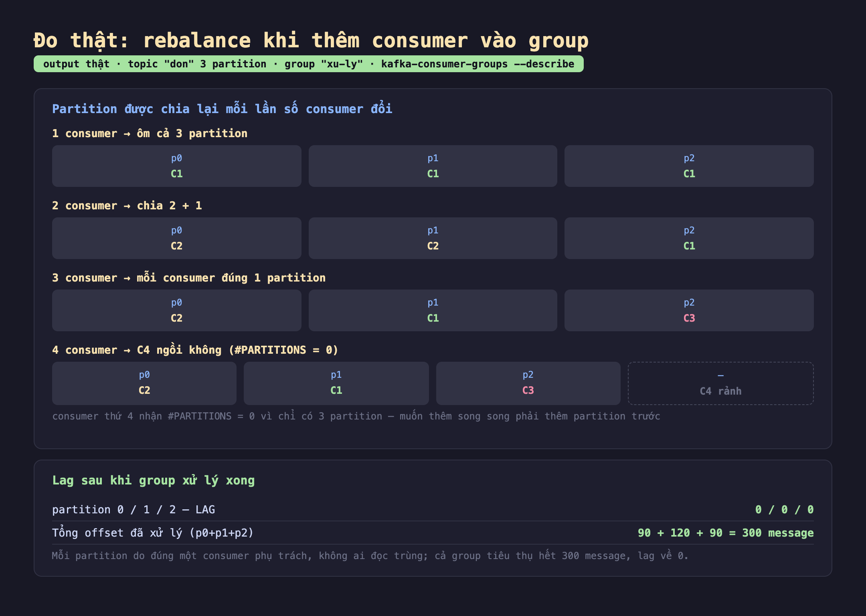Select p2 C3 card in the 4 consumer row

(x=528, y=383)
